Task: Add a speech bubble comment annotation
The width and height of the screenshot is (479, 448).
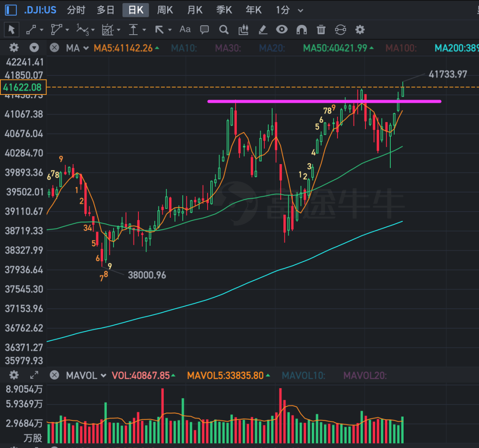Action: coord(204,30)
